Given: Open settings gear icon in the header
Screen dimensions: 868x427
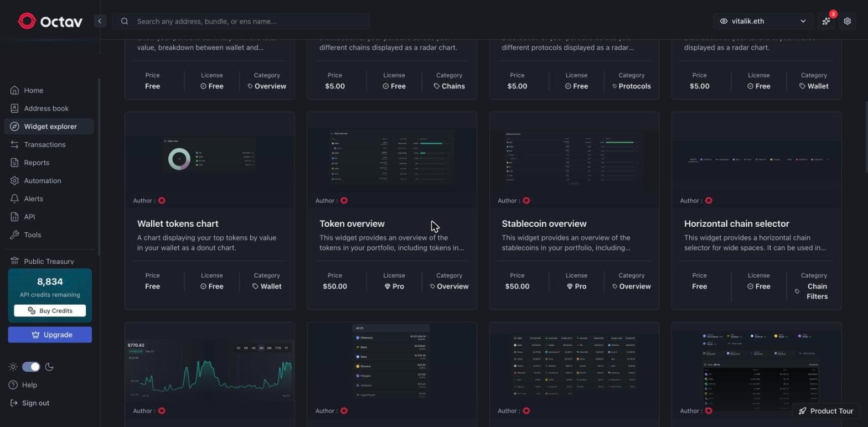Looking at the screenshot, I should coord(848,21).
